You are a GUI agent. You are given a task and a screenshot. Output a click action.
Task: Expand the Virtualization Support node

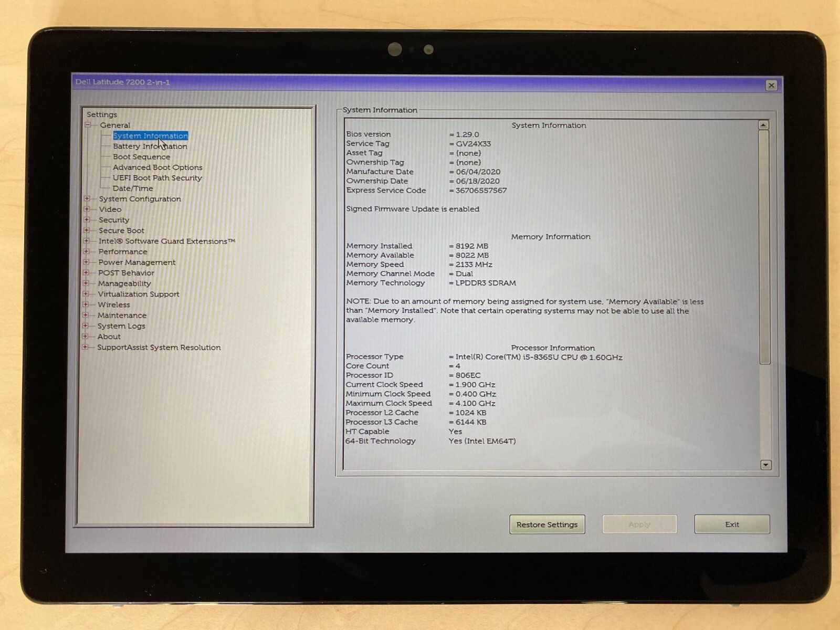pos(86,294)
